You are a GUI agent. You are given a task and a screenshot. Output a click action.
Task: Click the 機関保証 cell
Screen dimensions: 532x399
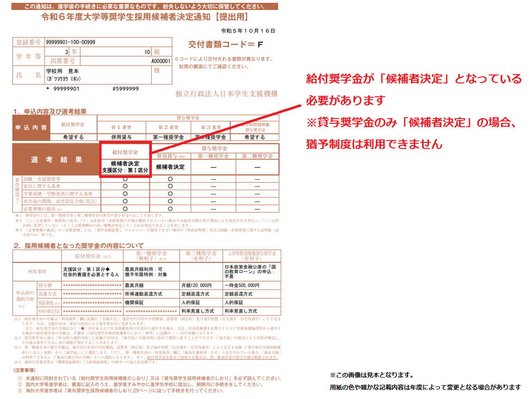[135, 302]
